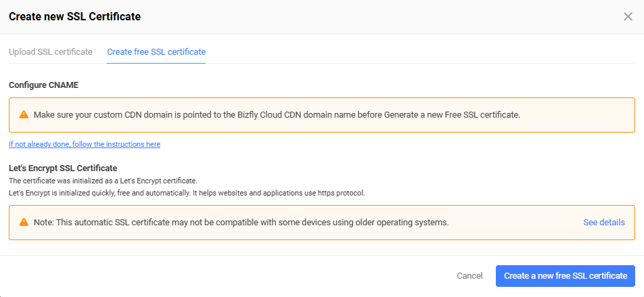
Task: Click the Let's Encrypt SSL Certificate heading
Action: click(63, 168)
